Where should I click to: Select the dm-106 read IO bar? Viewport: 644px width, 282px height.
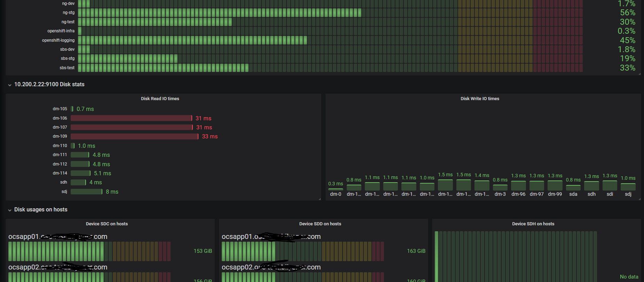[x=131, y=118]
